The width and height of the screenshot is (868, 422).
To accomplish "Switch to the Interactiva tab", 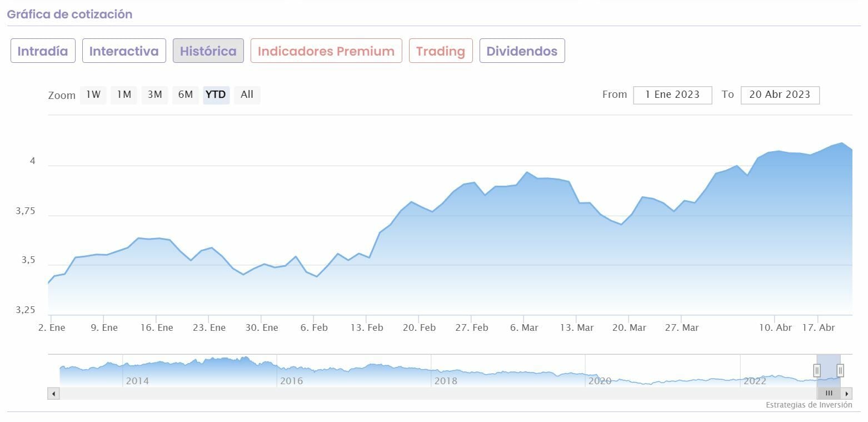I will point(124,51).
